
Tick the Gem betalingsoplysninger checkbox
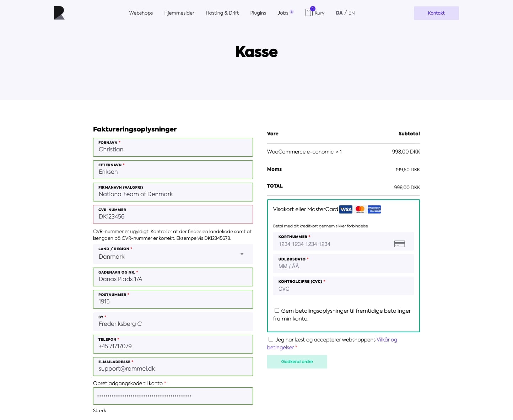(277, 310)
